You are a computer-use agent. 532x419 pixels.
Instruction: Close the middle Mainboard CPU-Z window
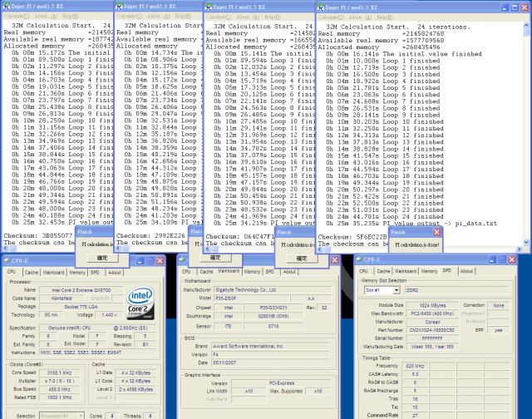[334, 260]
